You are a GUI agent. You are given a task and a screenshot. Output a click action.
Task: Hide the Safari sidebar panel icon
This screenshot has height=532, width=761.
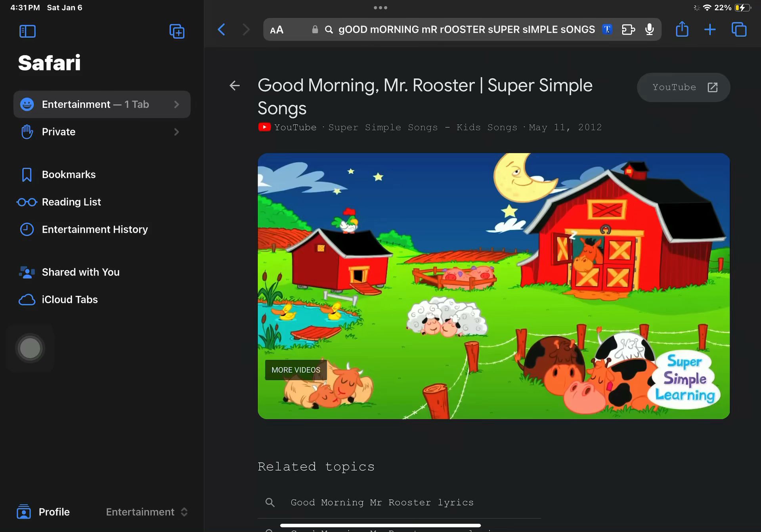click(27, 31)
